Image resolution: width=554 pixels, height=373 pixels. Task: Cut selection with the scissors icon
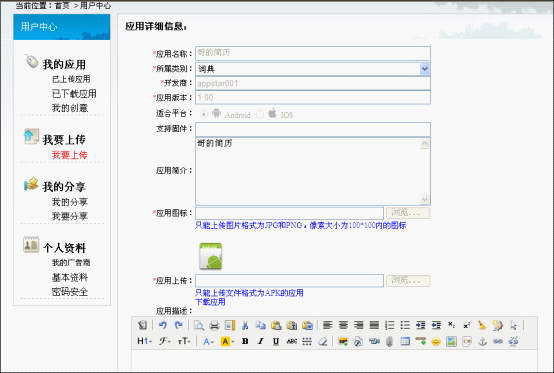245,325
